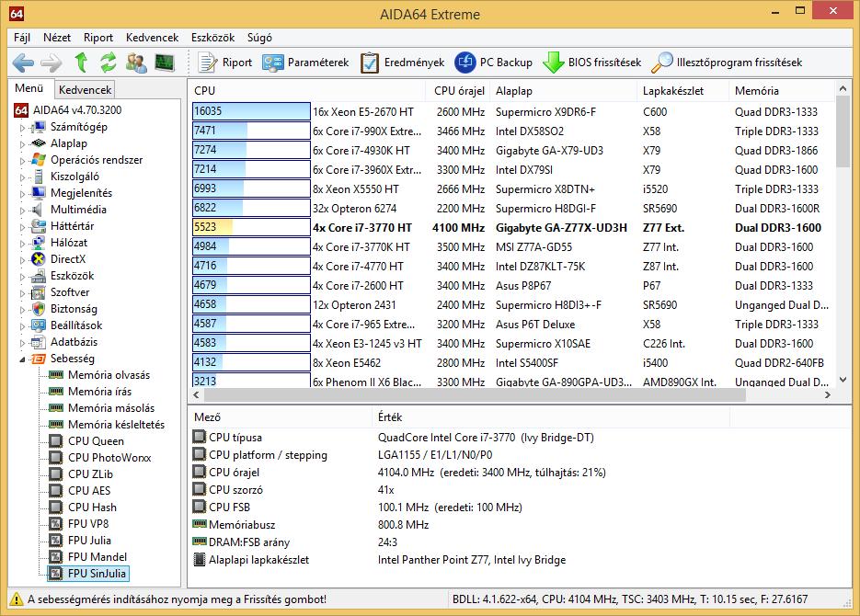Open the Memória olvasás benchmark
Viewport: 860px width, 616px height.
coord(109,375)
